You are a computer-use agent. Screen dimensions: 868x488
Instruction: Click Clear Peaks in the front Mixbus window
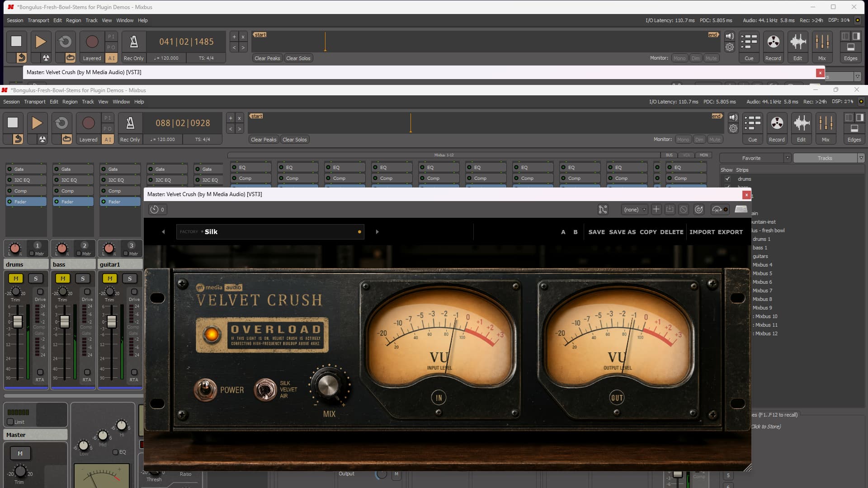click(x=264, y=140)
